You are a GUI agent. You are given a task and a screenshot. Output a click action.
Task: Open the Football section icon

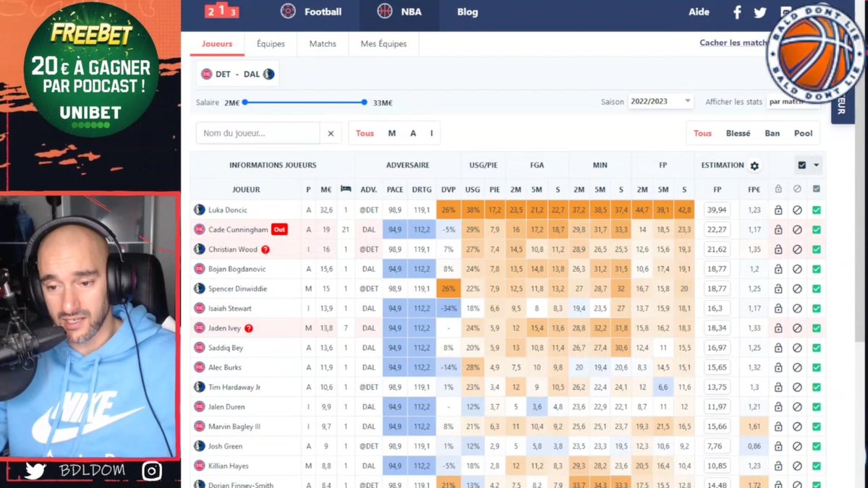pyautogui.click(x=288, y=12)
